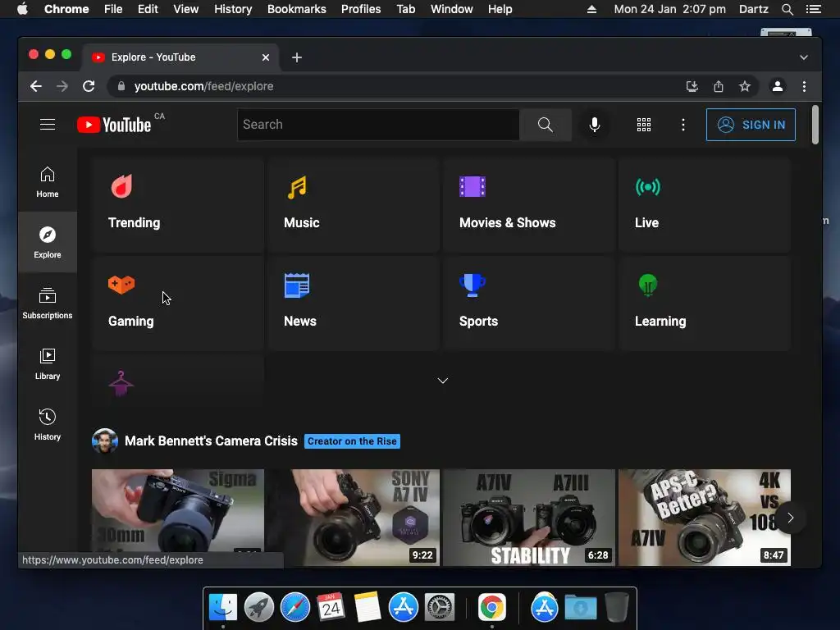Open the Window menu

(452, 9)
